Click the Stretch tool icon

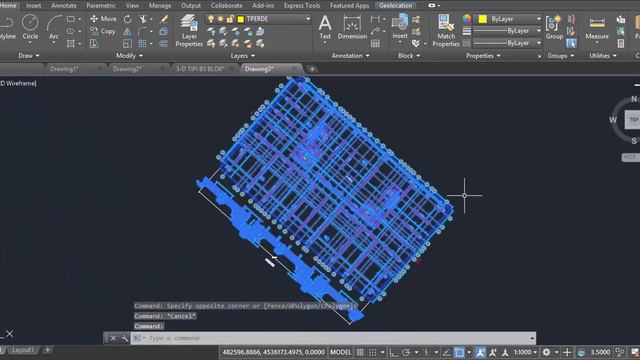pyautogui.click(x=94, y=43)
